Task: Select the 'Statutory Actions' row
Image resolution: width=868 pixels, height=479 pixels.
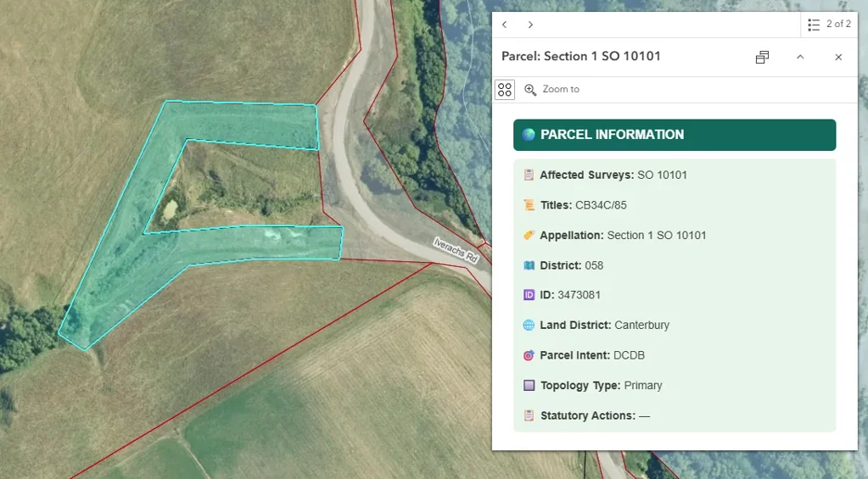Action: (x=595, y=415)
